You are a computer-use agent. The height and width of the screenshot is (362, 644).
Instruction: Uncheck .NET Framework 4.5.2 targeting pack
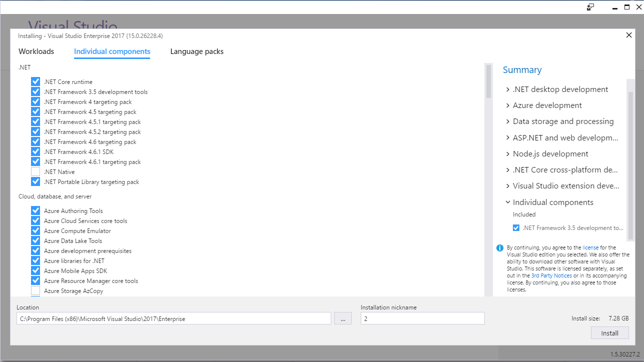36,131
